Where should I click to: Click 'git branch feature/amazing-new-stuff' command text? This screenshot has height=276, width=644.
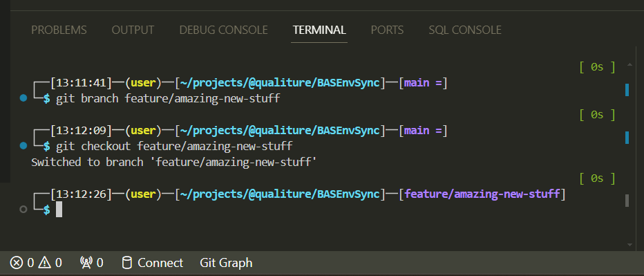[x=168, y=99]
